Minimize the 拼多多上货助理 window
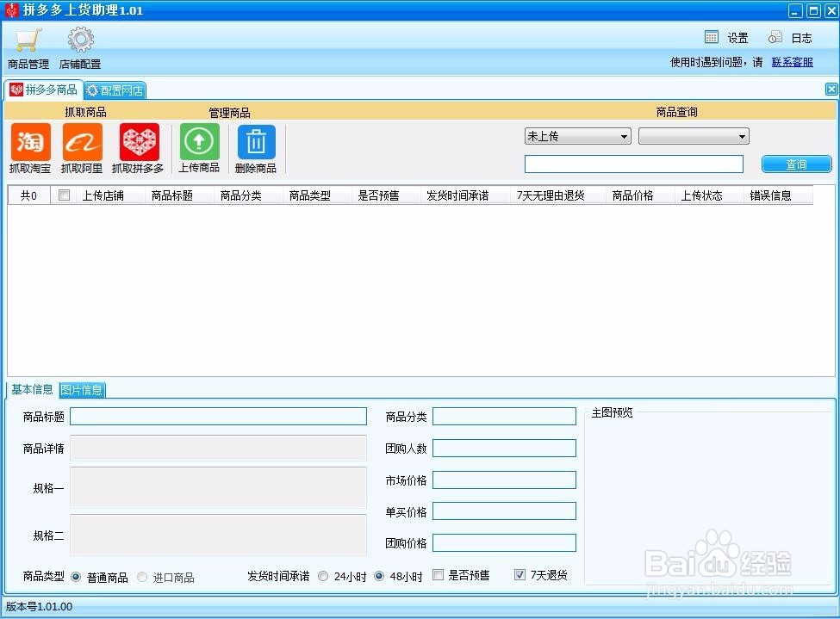 pyautogui.click(x=795, y=10)
